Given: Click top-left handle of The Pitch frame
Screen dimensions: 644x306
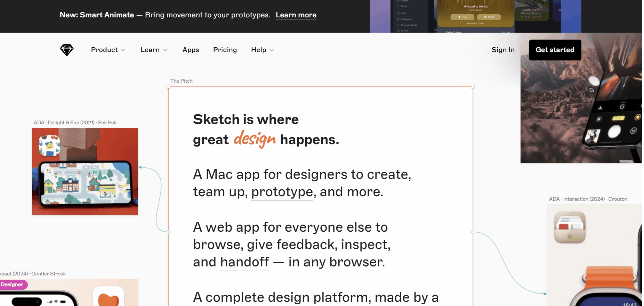Looking at the screenshot, I should pos(169,86).
